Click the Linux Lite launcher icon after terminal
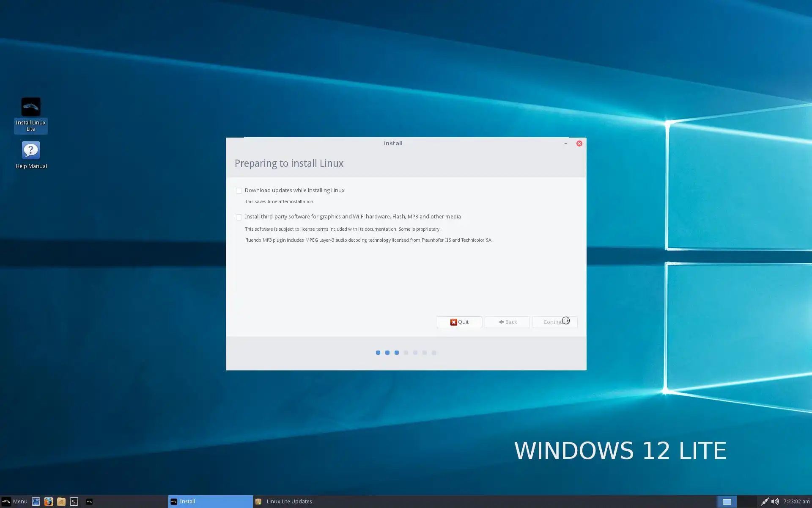This screenshot has width=812, height=508. pyautogui.click(x=89, y=502)
